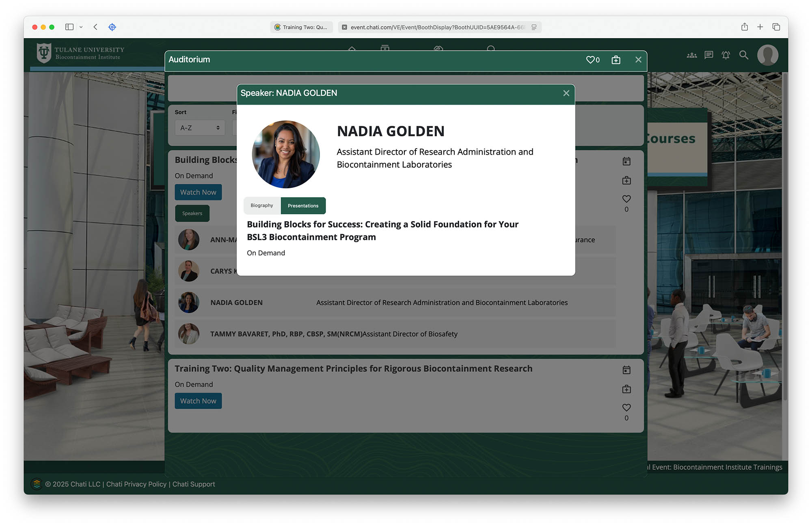This screenshot has width=812, height=526.
Task: Click the Auditorium briefcase add icon
Action: [615, 60]
